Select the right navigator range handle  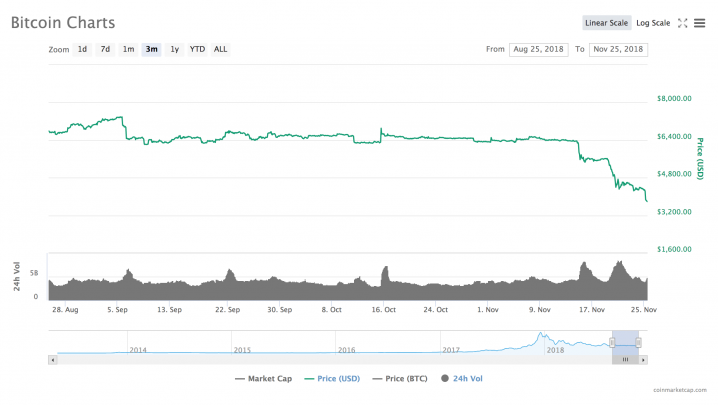coord(638,343)
